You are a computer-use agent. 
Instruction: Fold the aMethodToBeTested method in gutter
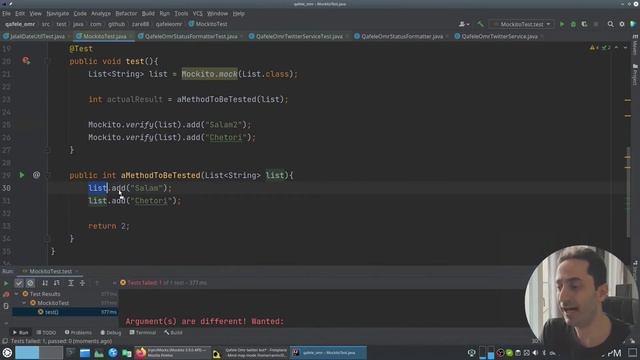(47, 176)
